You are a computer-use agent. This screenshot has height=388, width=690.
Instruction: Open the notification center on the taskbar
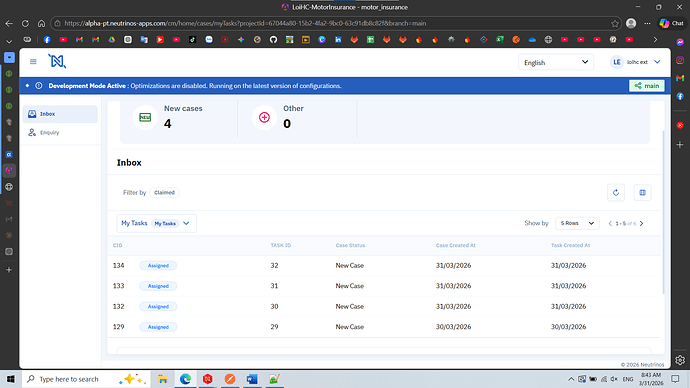pyautogui.click(x=675, y=379)
